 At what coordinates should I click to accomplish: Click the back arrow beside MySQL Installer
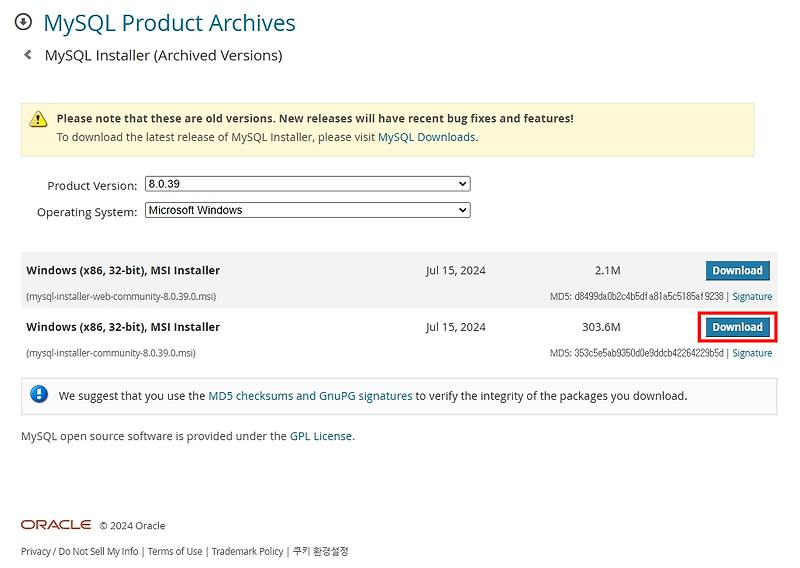(27, 55)
